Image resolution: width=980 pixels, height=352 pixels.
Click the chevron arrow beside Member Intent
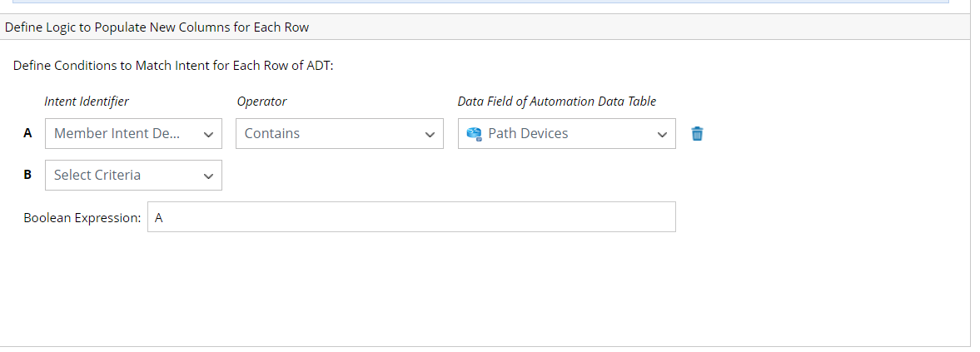(x=208, y=134)
